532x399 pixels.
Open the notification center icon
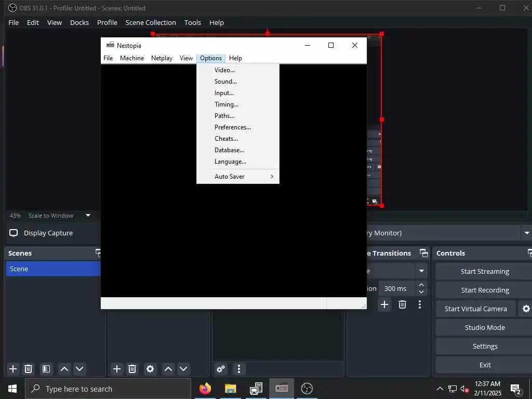click(x=516, y=389)
